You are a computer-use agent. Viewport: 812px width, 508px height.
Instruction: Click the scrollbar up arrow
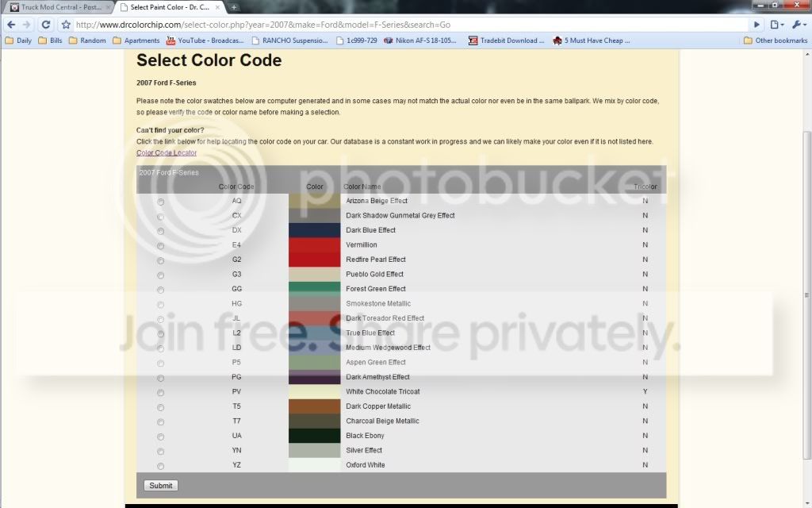pos(806,54)
